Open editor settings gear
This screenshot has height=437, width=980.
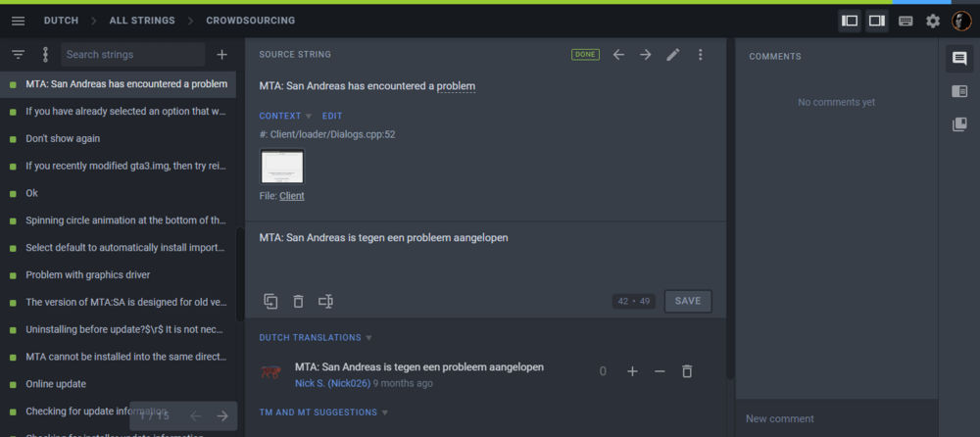point(933,21)
